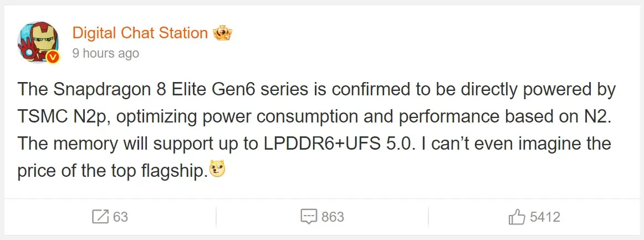
Task: Click the crown membership icon beside username
Action: coord(222,33)
